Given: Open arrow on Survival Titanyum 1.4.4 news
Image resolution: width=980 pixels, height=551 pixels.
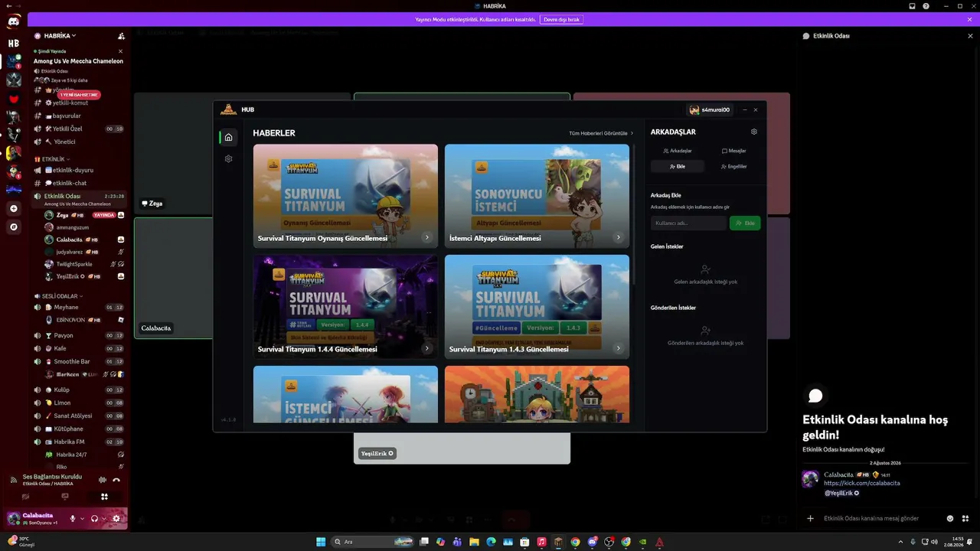Looking at the screenshot, I should [x=427, y=349].
